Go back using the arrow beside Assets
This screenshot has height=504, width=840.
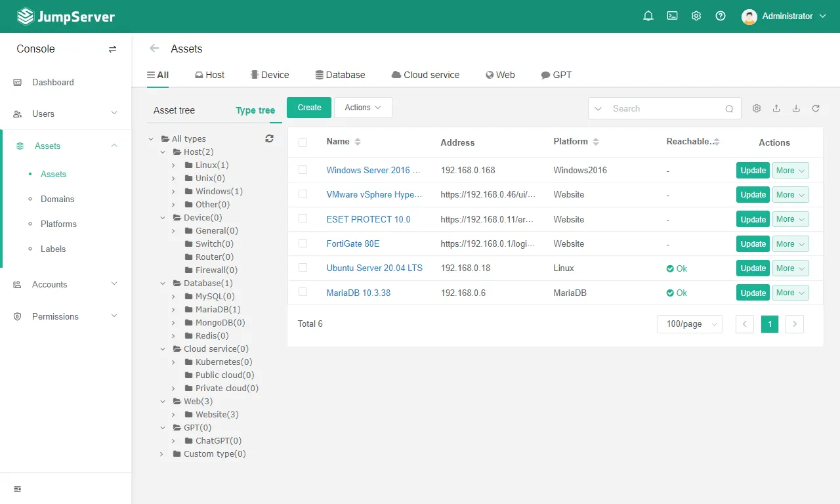tap(154, 49)
